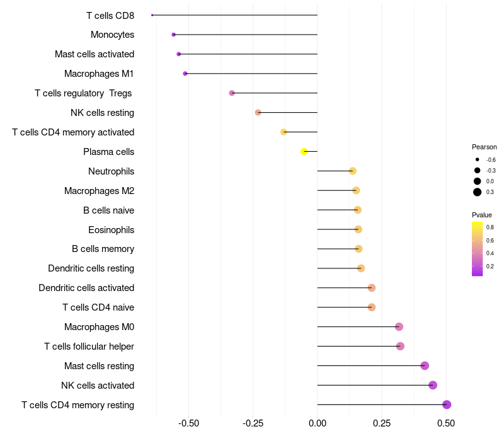Screen dimensions: 504x441
Task: Click the Pearson 0.3 legend dot
Action: [x=478, y=192]
